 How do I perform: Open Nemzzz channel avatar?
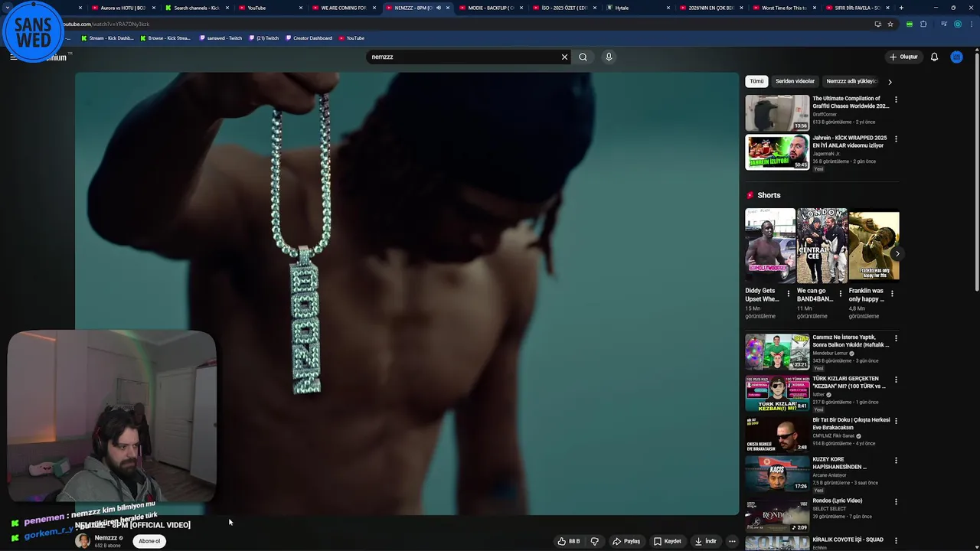83,541
